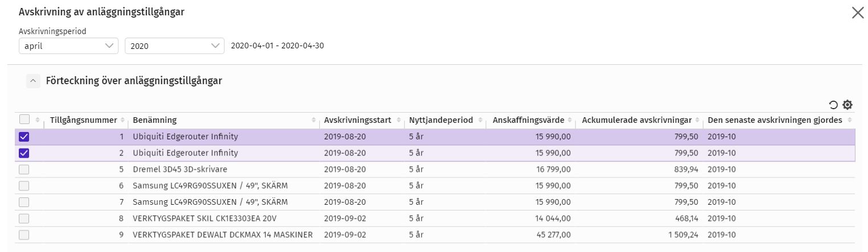The height and width of the screenshot is (252, 868).
Task: Click sort arrows on the Tillgångsnummer column
Action: coord(121,120)
